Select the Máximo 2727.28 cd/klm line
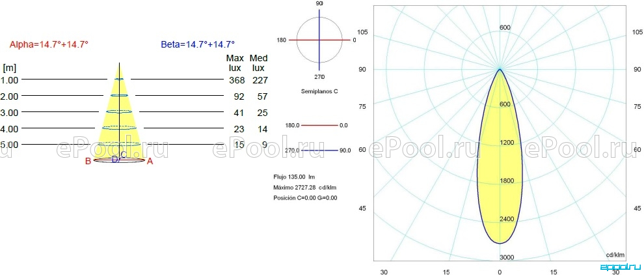Viewport: 644px width, 275px height. (305, 187)
